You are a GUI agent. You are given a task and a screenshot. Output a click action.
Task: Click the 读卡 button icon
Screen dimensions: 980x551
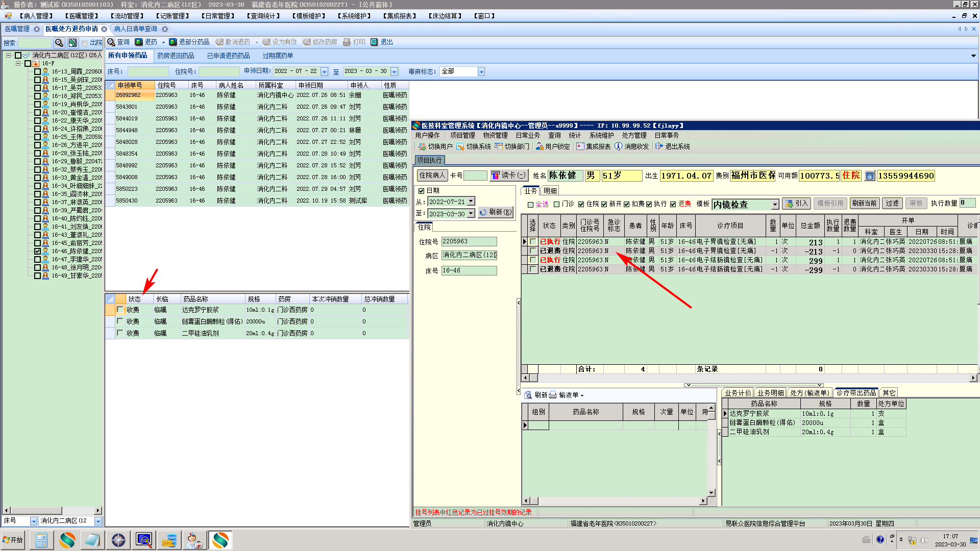click(495, 176)
